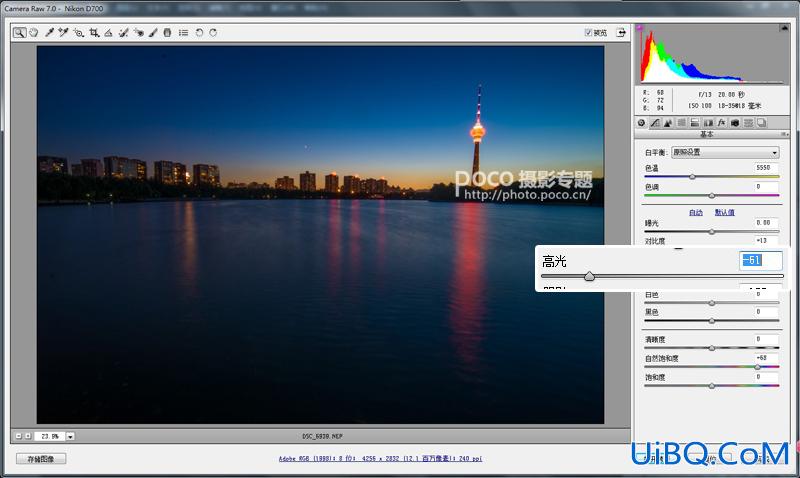The width and height of the screenshot is (800, 478).
Task: Select the Graduated Filter tool
Action: click(x=167, y=33)
